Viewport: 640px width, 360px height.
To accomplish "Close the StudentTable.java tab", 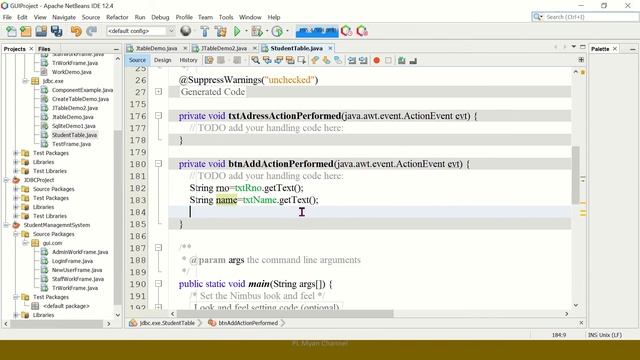I will [x=330, y=48].
